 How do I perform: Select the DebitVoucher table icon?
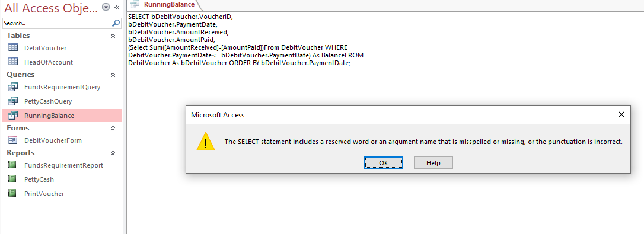pyautogui.click(x=13, y=47)
